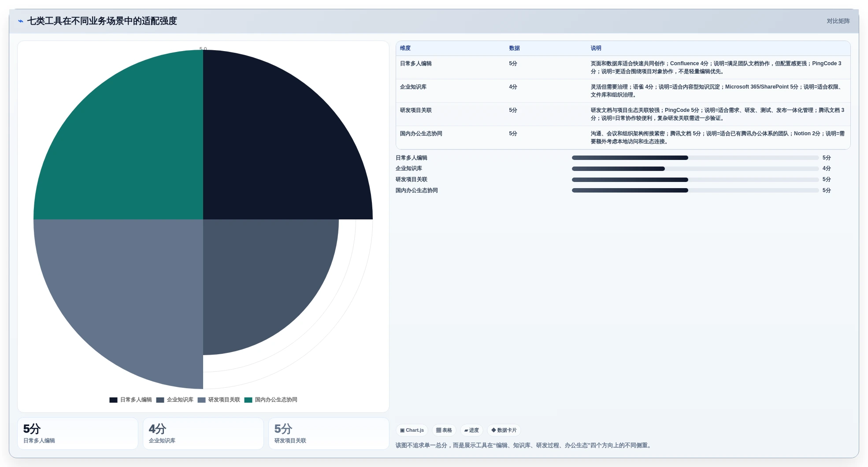Click description starting 沟通、会议和组织架构衔接紧密
The height and width of the screenshot is (467, 868).
tap(718, 137)
